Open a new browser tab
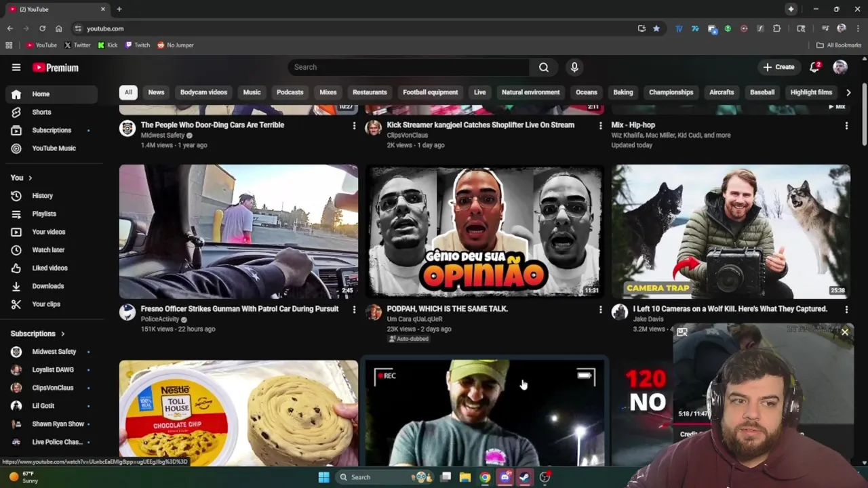 pyautogui.click(x=119, y=9)
